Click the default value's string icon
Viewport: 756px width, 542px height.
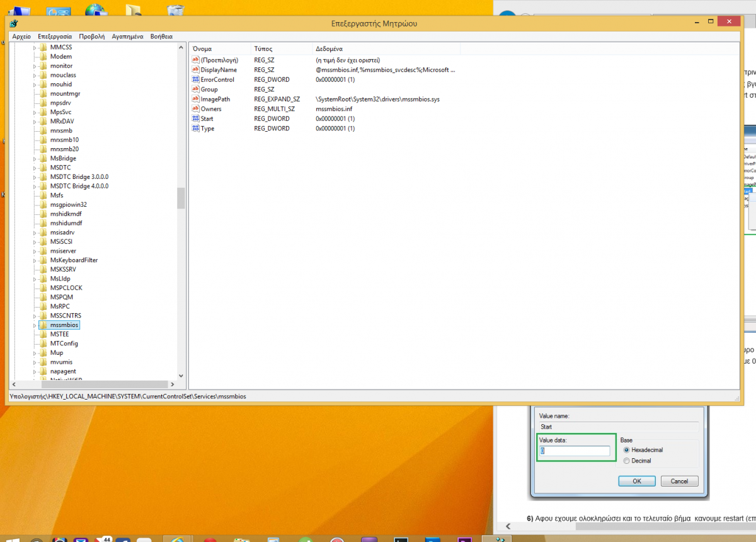click(x=195, y=60)
